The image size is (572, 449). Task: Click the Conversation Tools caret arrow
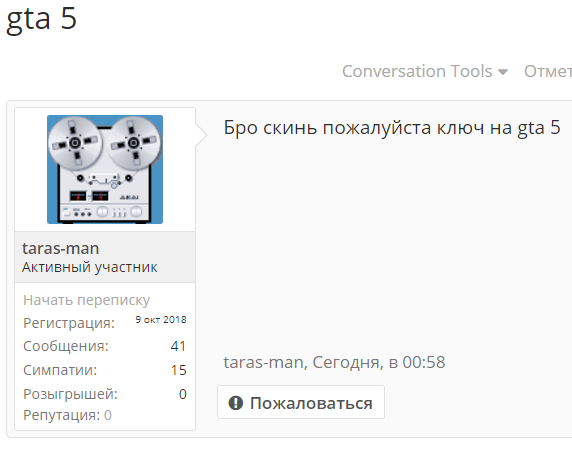[x=503, y=72]
